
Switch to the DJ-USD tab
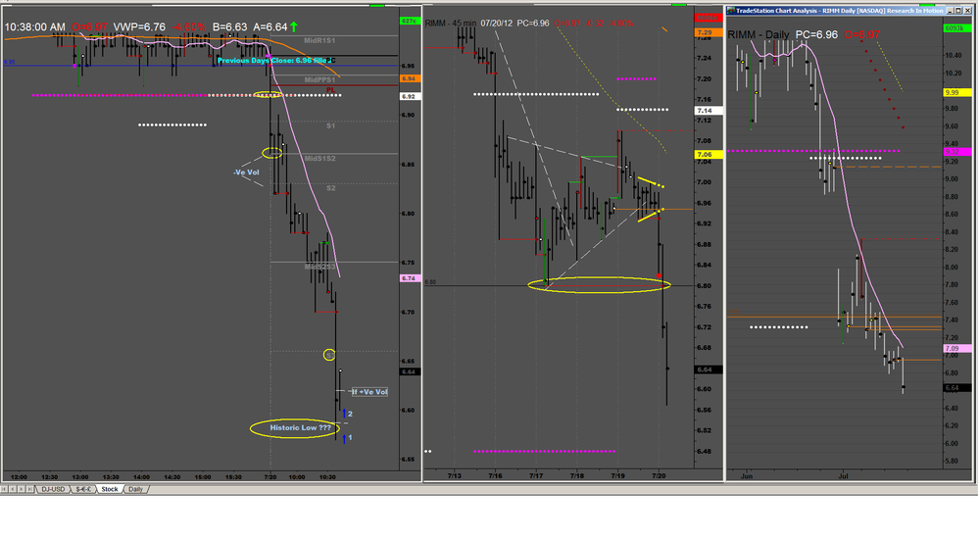(53, 489)
